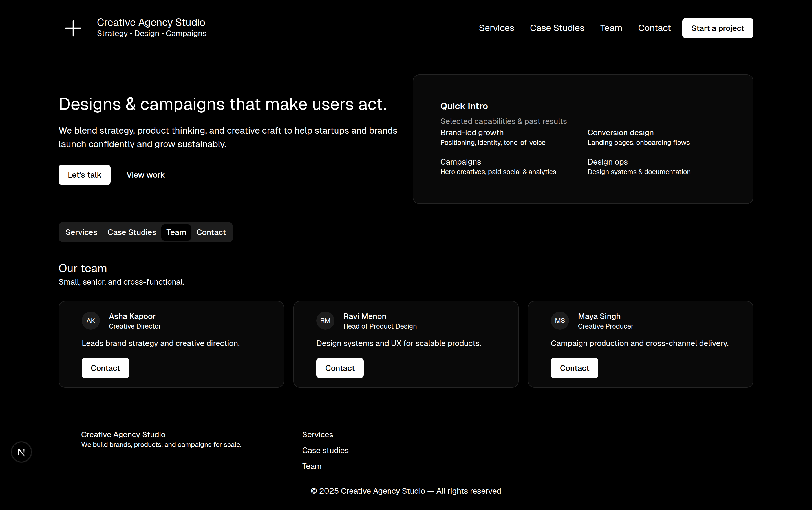
Task: Open Services in the top navigation
Action: pyautogui.click(x=497, y=28)
